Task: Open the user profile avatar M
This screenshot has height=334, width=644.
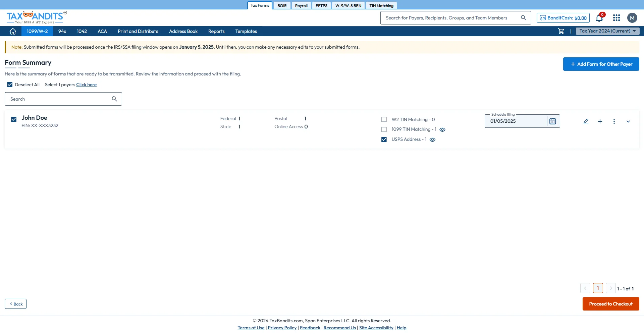Action: coord(632,18)
